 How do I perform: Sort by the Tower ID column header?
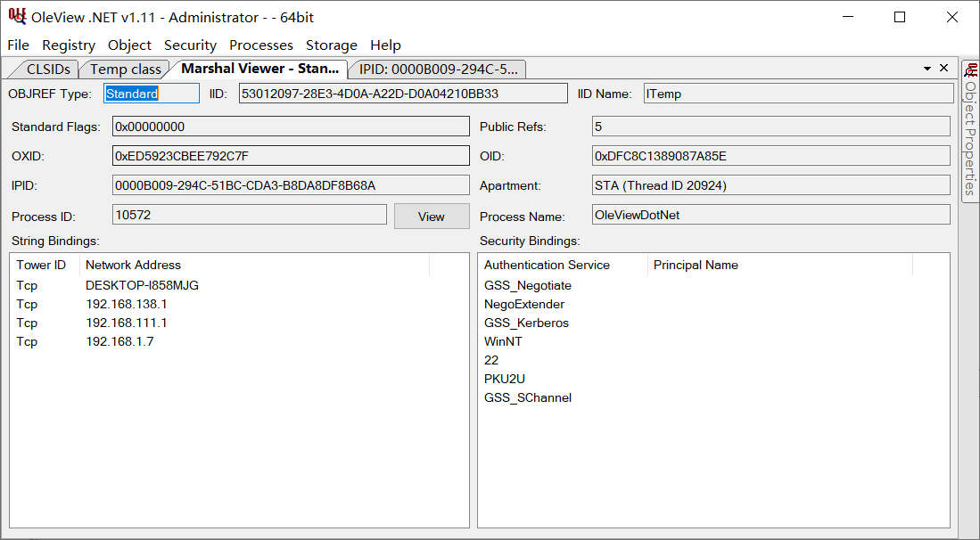pyautogui.click(x=45, y=265)
